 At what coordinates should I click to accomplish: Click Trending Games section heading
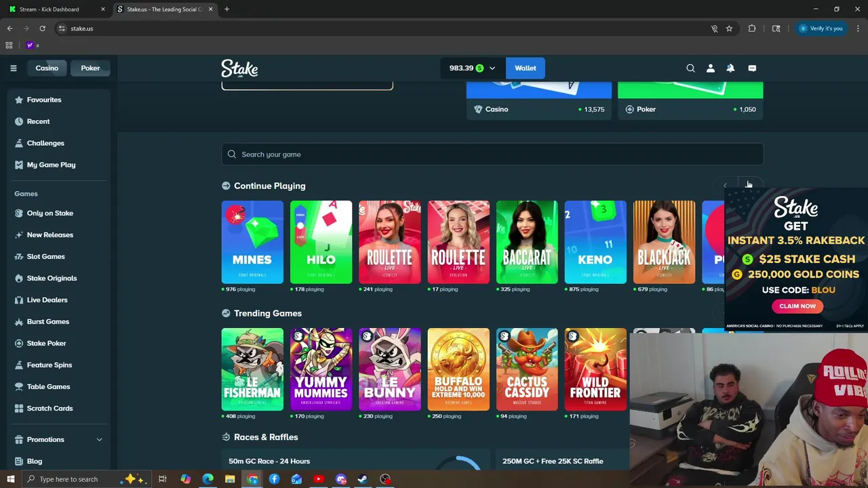click(268, 313)
